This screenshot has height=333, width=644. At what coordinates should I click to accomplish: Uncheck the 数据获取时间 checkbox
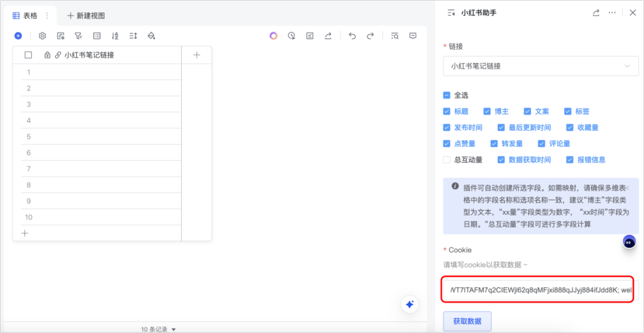pos(501,160)
